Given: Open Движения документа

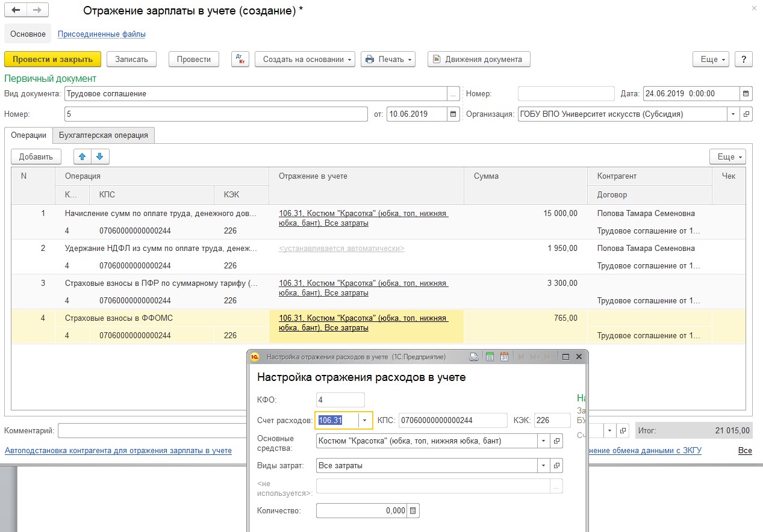Looking at the screenshot, I should (x=479, y=59).
